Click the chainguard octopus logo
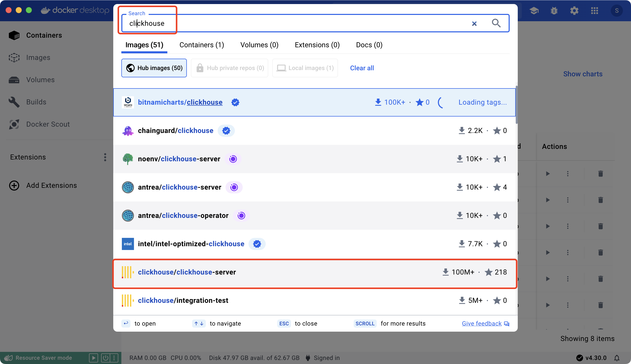 pos(128,131)
